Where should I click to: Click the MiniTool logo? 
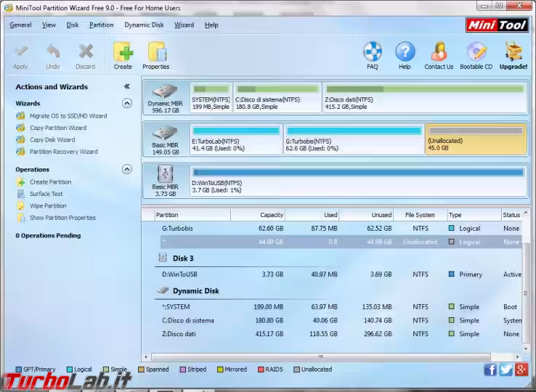click(x=497, y=25)
